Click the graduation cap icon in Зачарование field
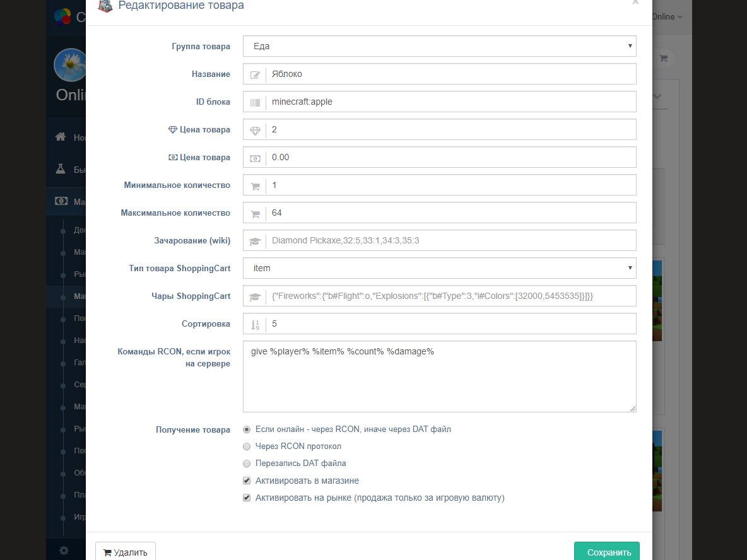This screenshot has height=560, width=747. tap(255, 241)
